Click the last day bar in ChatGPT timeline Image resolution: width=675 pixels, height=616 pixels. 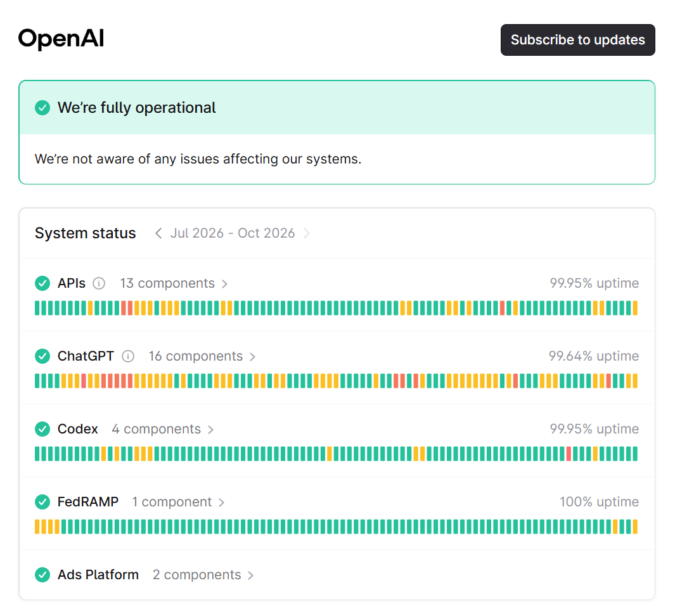tap(635, 381)
